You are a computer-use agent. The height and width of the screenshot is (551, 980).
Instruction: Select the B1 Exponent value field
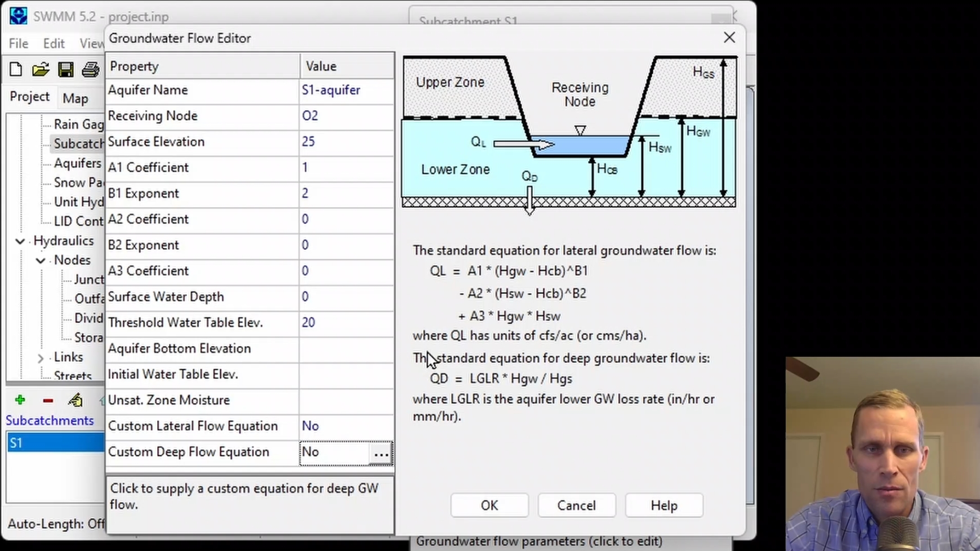[346, 194]
